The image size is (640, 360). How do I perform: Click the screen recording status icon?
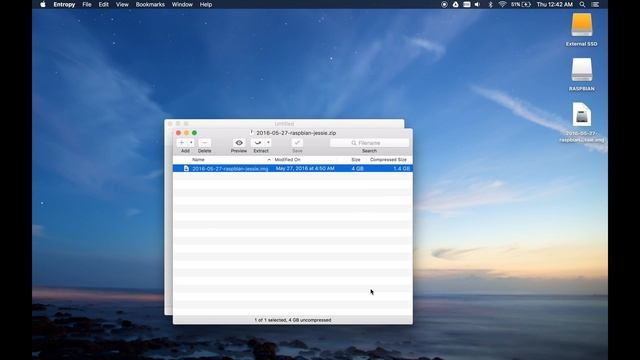click(444, 4)
